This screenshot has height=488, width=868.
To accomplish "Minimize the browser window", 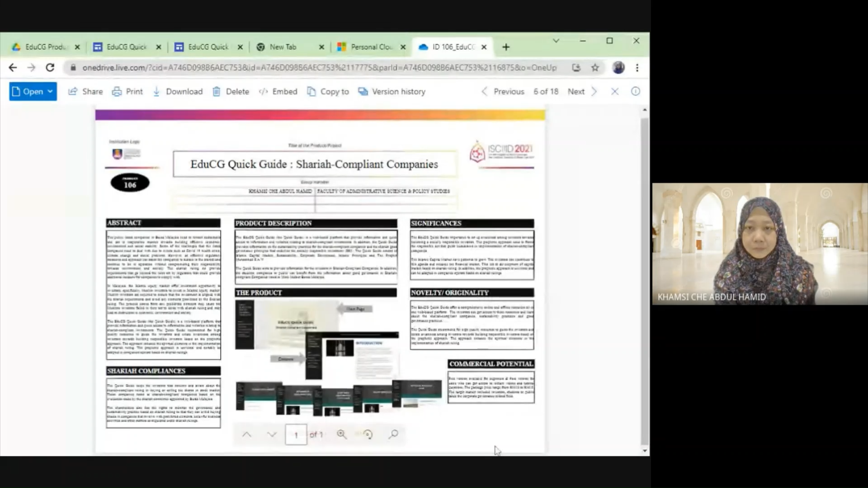I will click(583, 41).
